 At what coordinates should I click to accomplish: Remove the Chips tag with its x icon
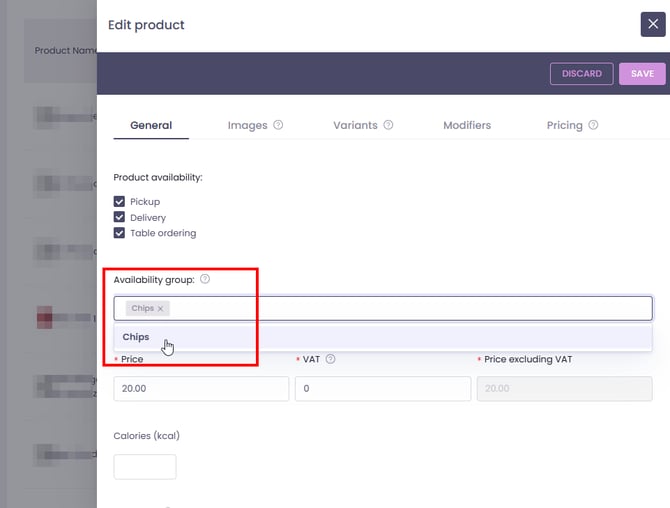point(160,309)
